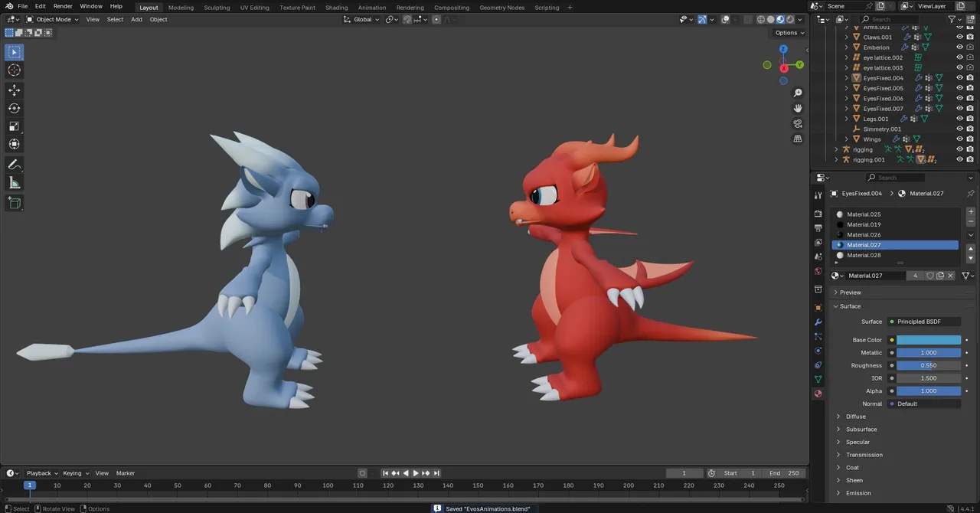Switch to the Geometry Nodes workspace tab
The height and width of the screenshot is (513, 980).
click(502, 8)
